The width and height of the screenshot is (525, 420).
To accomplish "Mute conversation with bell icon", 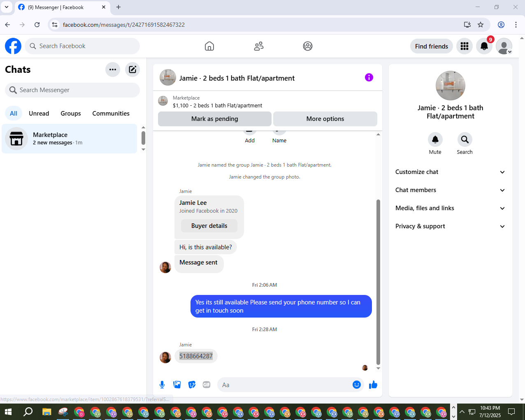I will [435, 139].
